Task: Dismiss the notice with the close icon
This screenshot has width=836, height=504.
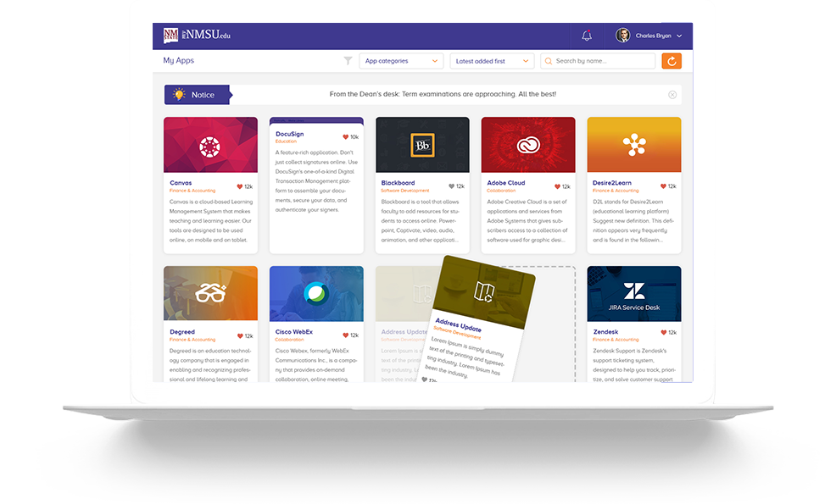Action: click(672, 94)
